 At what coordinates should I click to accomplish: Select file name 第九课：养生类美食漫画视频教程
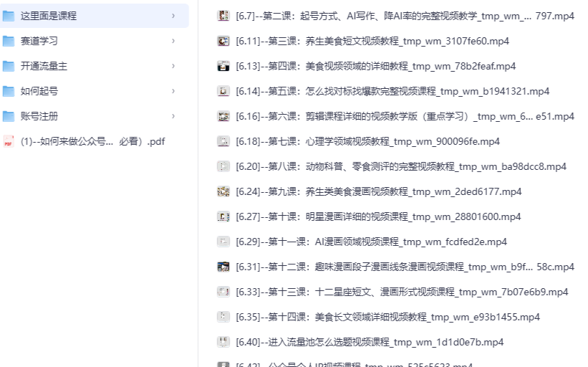pyautogui.click(x=379, y=192)
